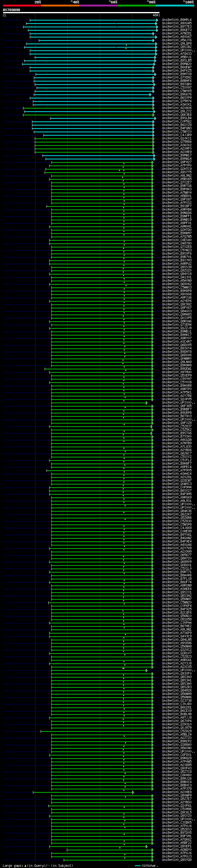Click the green alignment bar for UniRef100_Q10KI1

coord(94,139)
